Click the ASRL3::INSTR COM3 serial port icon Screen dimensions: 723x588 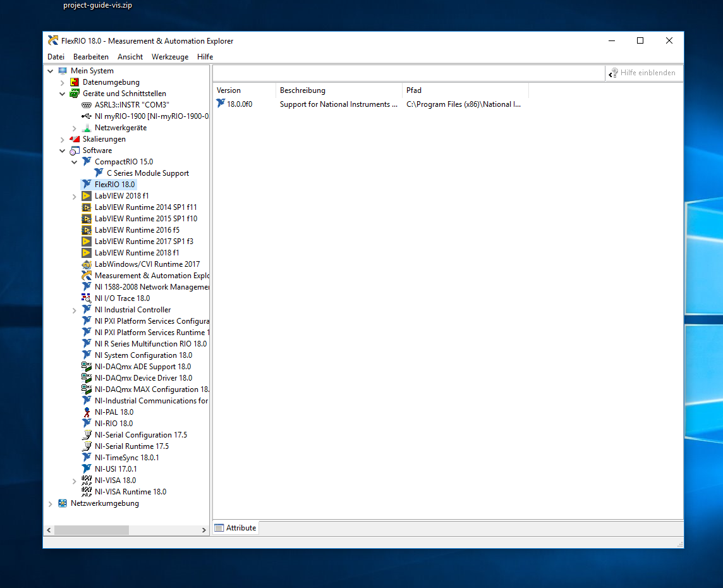click(x=86, y=105)
